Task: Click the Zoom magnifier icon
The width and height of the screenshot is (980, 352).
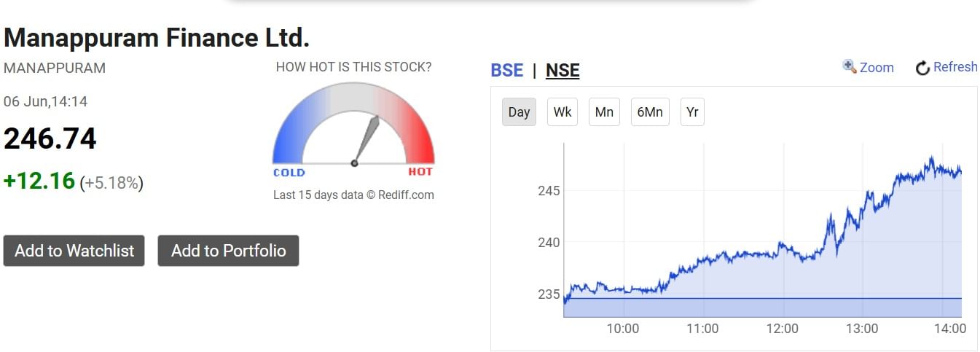Action: [849, 66]
